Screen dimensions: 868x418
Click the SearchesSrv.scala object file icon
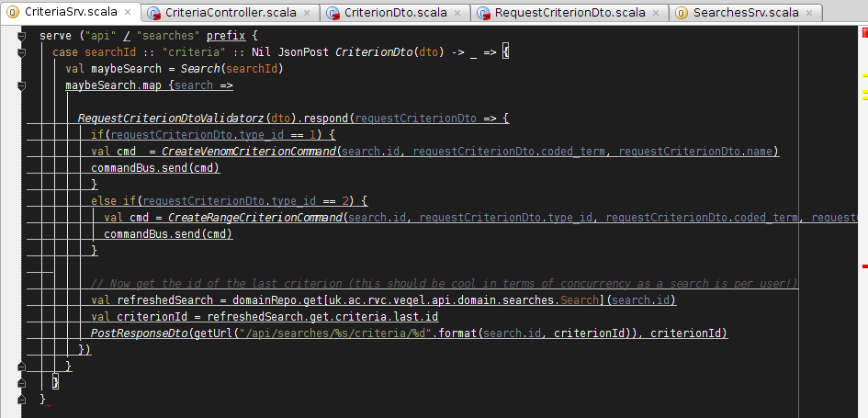pos(682,13)
